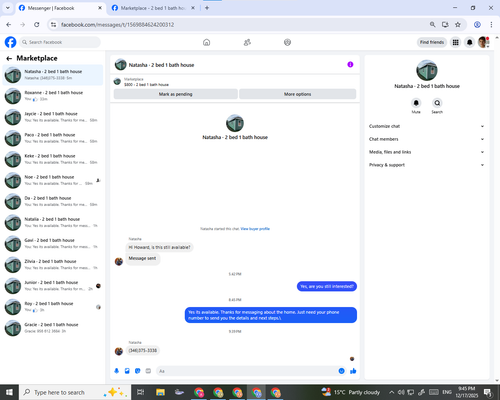The image size is (500, 400).
Task: Open the Roy conversation
Action: click(x=53, y=307)
